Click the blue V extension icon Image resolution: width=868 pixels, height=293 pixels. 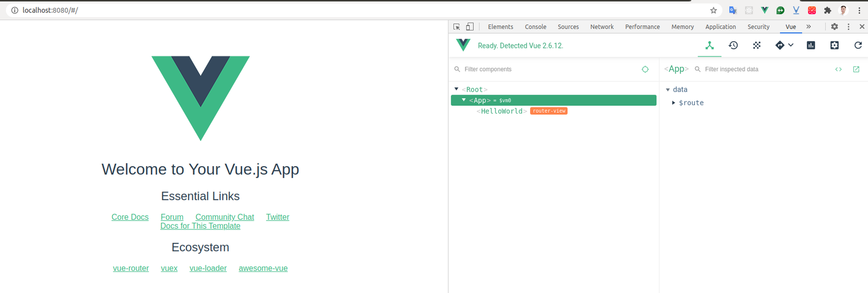[796, 10]
